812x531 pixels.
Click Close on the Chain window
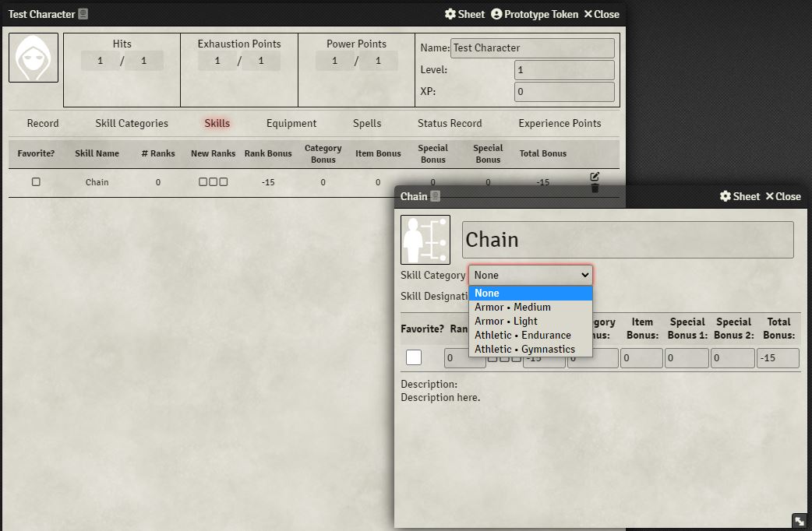[x=783, y=196]
